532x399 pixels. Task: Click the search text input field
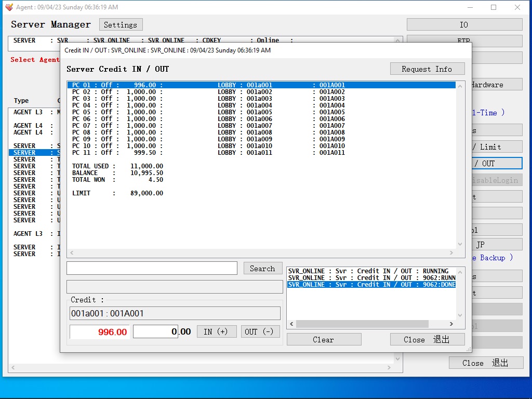point(152,268)
